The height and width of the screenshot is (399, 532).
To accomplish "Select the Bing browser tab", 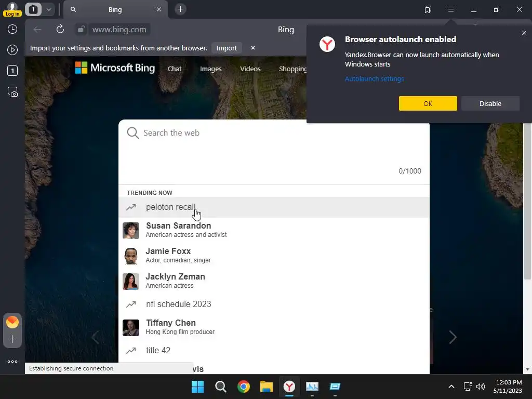I will (115, 9).
